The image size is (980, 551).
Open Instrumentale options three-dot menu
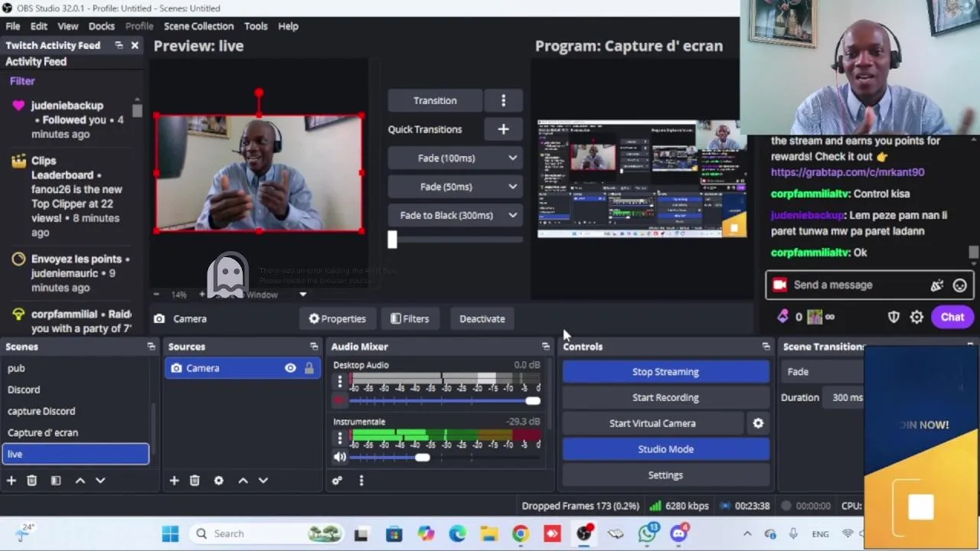coord(340,438)
